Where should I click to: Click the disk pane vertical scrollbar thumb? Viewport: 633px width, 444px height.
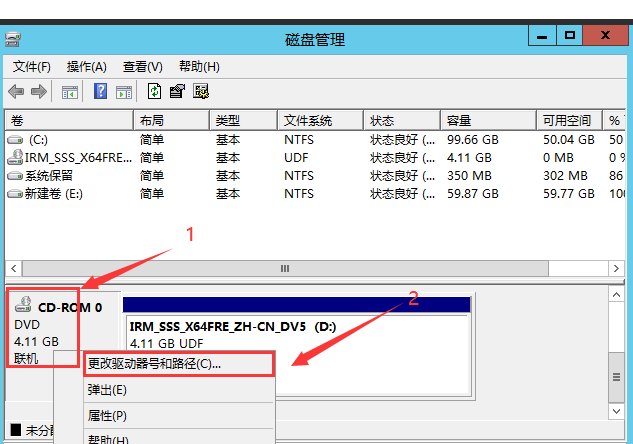point(616,377)
